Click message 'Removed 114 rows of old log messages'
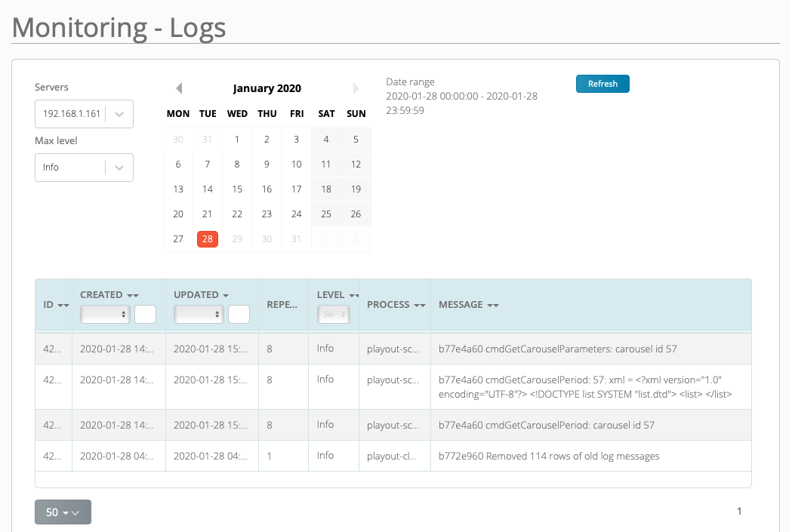The image size is (789, 532). coord(549,457)
